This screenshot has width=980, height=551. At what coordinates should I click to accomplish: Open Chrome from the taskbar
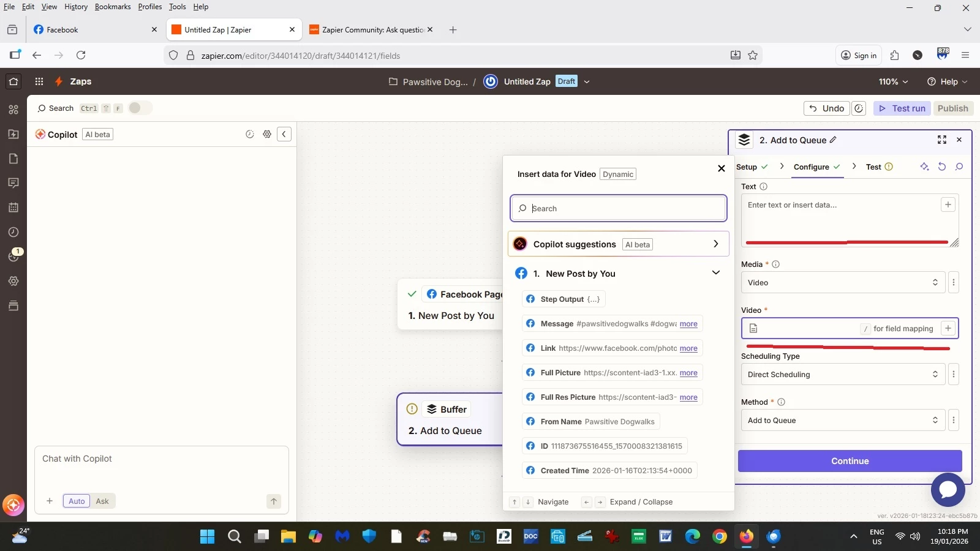coord(720,537)
